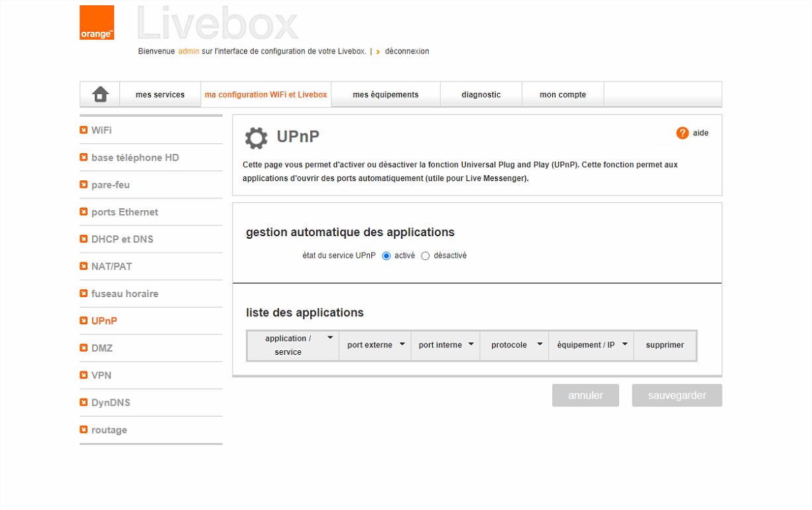Viewport: 812px width, 510px height.
Task: Click the admin username text
Action: [x=188, y=51]
